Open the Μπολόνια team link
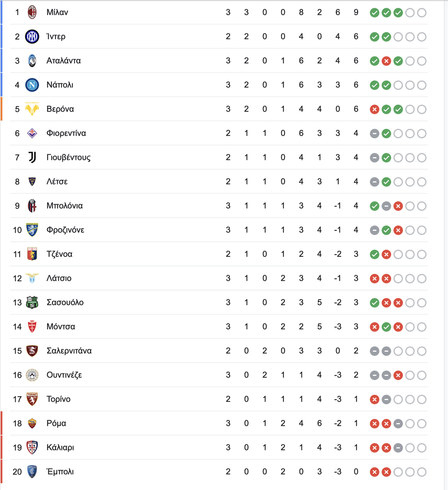This screenshot has width=448, height=490. pyautogui.click(x=65, y=206)
